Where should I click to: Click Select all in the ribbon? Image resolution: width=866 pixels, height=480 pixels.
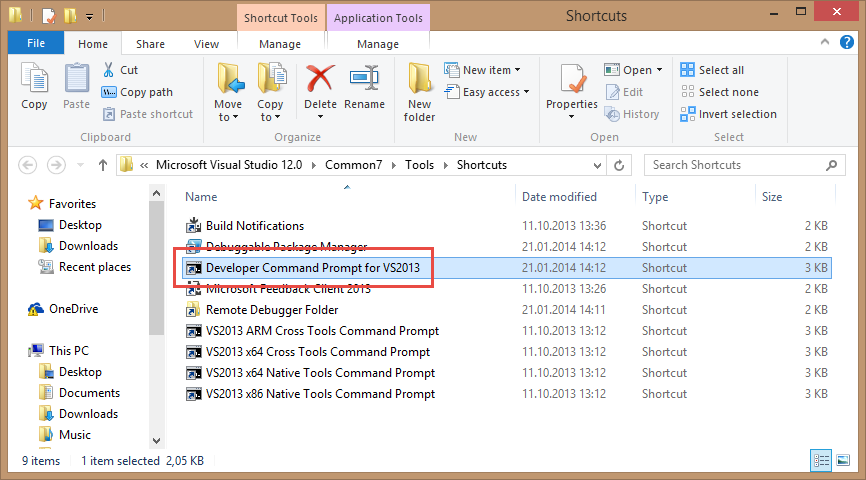tap(712, 70)
